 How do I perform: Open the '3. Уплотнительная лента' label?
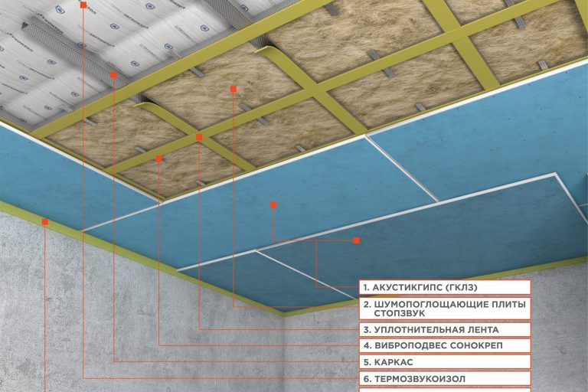click(444, 330)
